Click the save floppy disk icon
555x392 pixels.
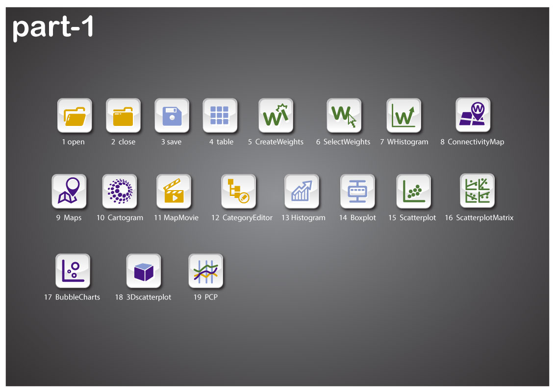[x=172, y=116]
